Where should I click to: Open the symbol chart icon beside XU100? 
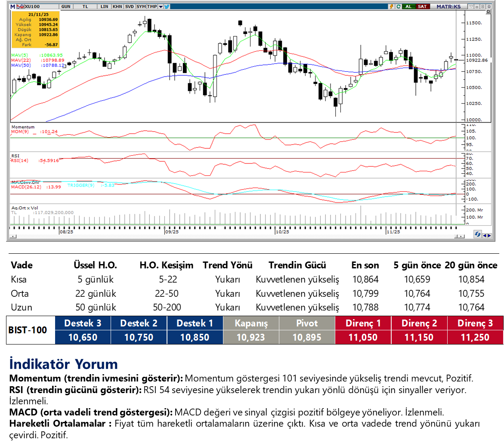pos(20,6)
